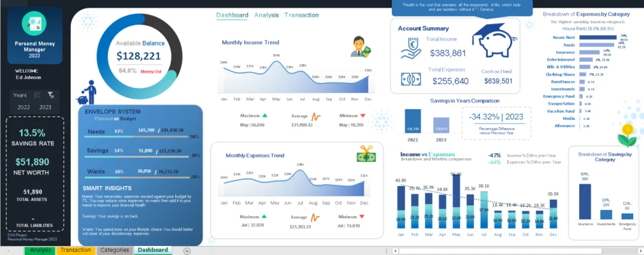This screenshot has height=255, width=644.
Task: Click the flower coin plant icon
Action: coord(628,135)
